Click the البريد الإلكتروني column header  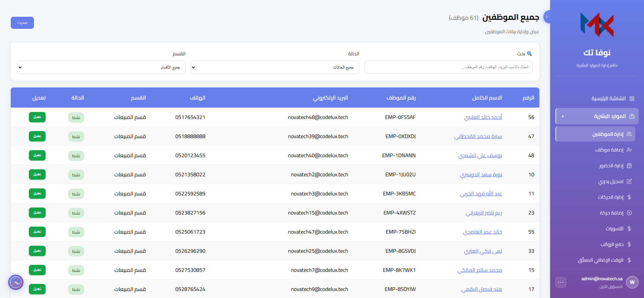click(x=330, y=98)
